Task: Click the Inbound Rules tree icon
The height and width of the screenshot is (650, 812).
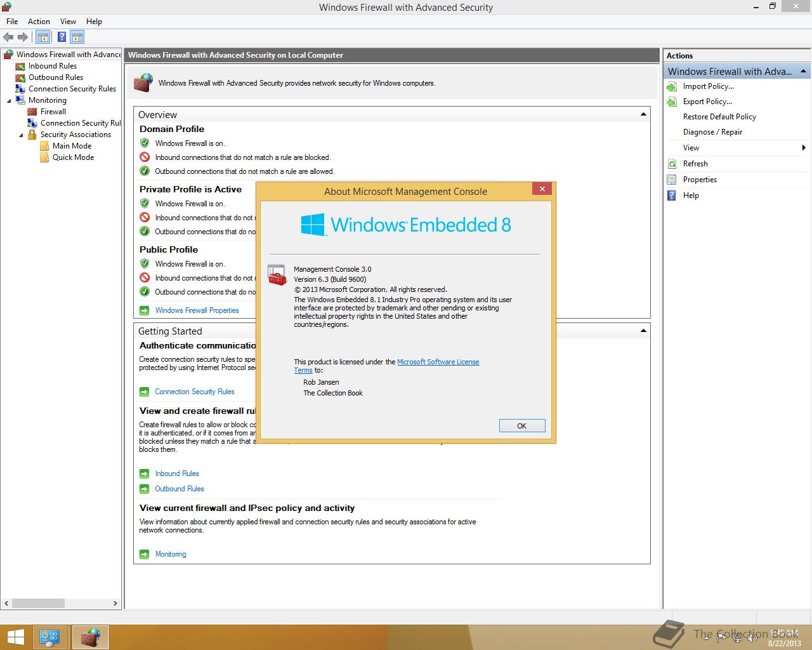Action: pyautogui.click(x=20, y=66)
